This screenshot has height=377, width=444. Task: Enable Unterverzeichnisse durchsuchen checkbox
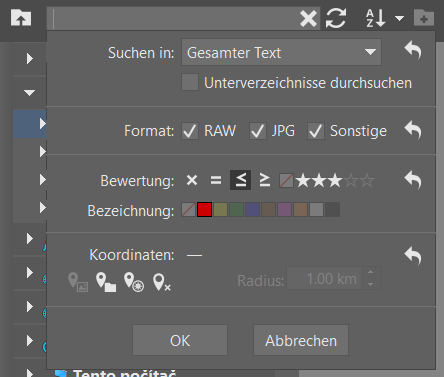pos(190,82)
